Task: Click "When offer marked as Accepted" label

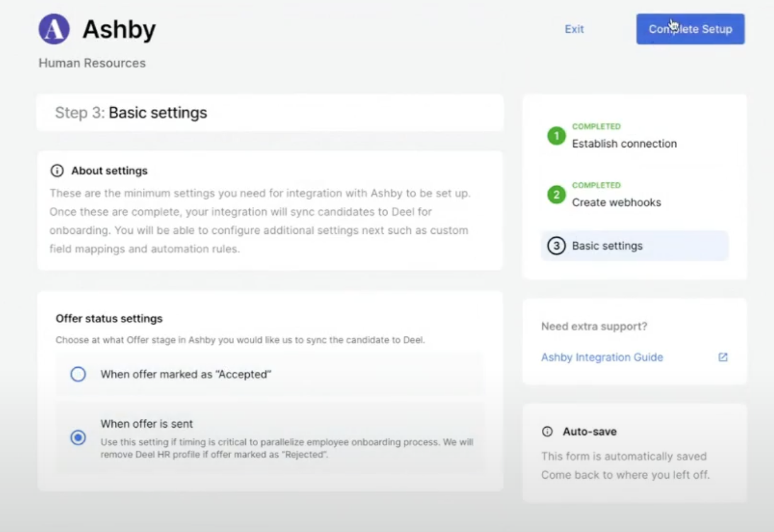Action: (186, 375)
